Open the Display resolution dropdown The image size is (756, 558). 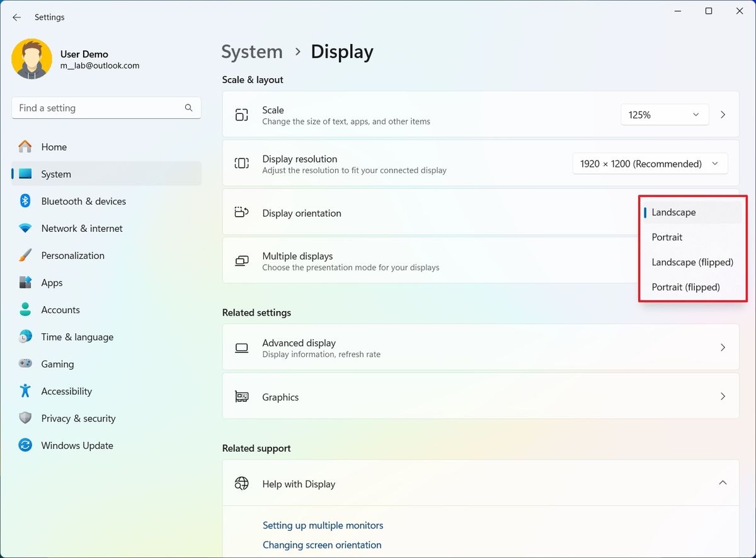point(650,163)
